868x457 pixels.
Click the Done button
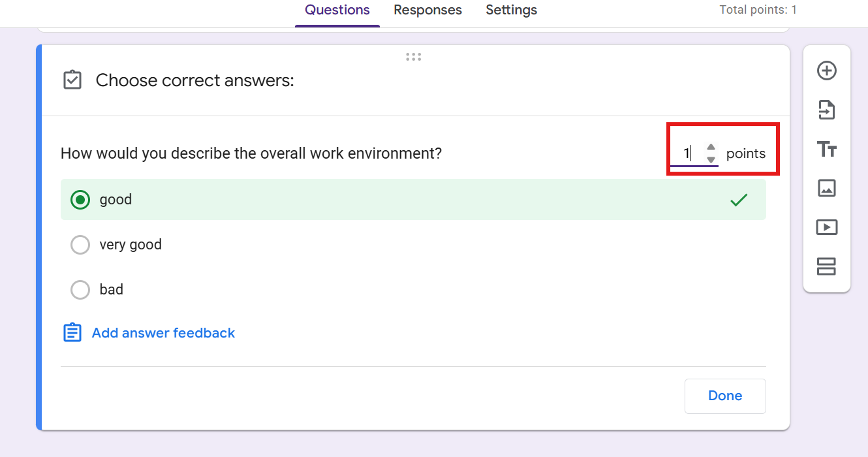[x=725, y=396]
